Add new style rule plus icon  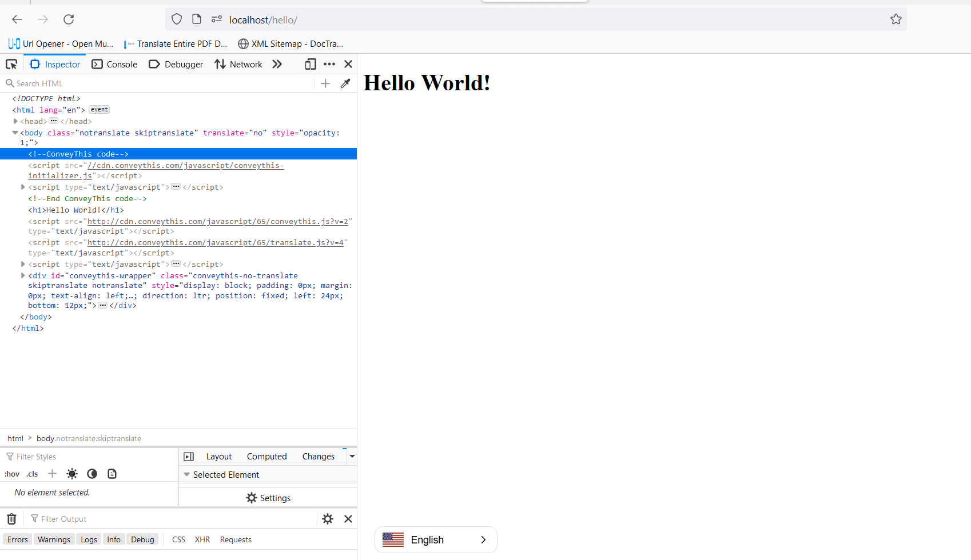click(x=52, y=474)
